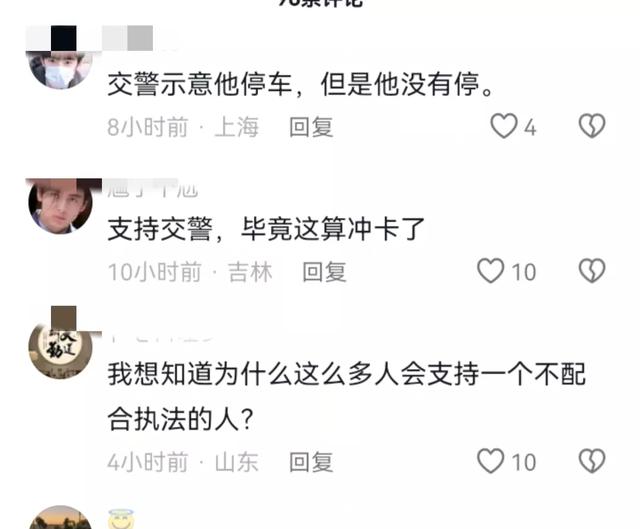Like the 支持交警 comment from 吉林
Image resolution: width=640 pixels, height=529 pixels.
(x=491, y=271)
